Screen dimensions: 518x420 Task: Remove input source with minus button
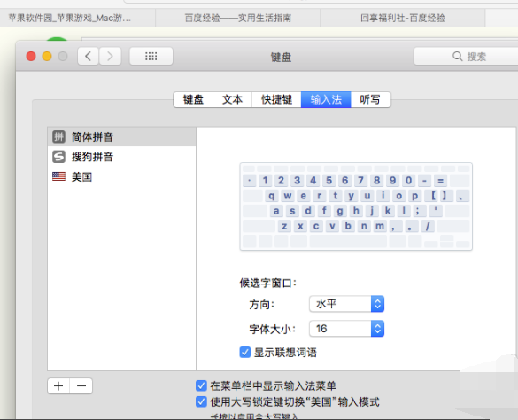(x=81, y=386)
